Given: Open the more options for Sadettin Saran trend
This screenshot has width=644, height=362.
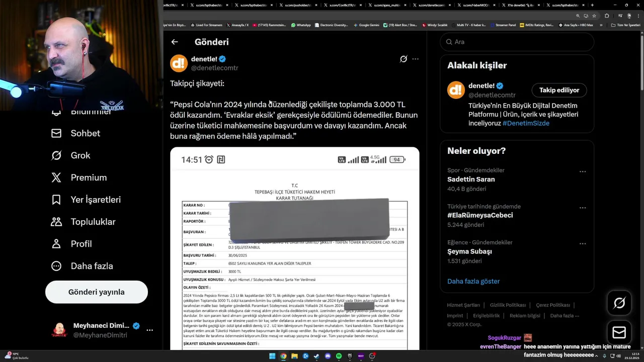Looking at the screenshot, I should click(x=583, y=171).
